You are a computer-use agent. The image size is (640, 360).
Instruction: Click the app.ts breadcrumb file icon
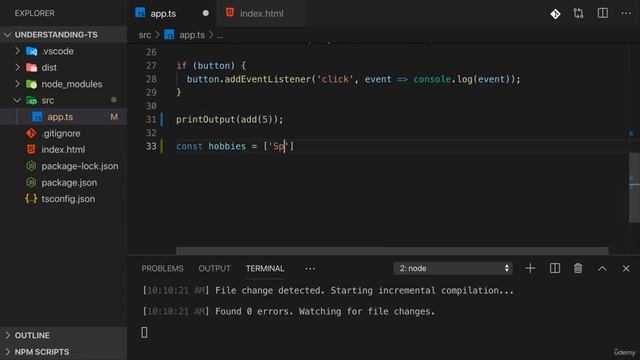[x=169, y=35]
